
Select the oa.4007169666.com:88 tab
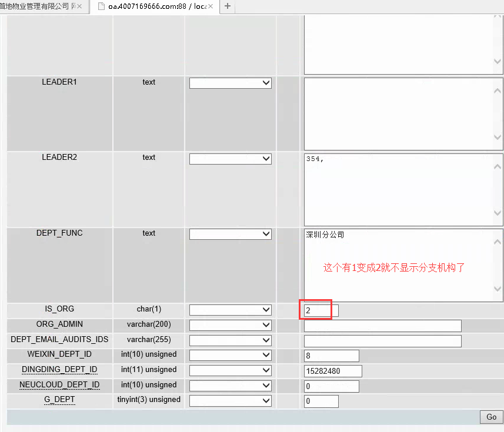click(x=155, y=6)
